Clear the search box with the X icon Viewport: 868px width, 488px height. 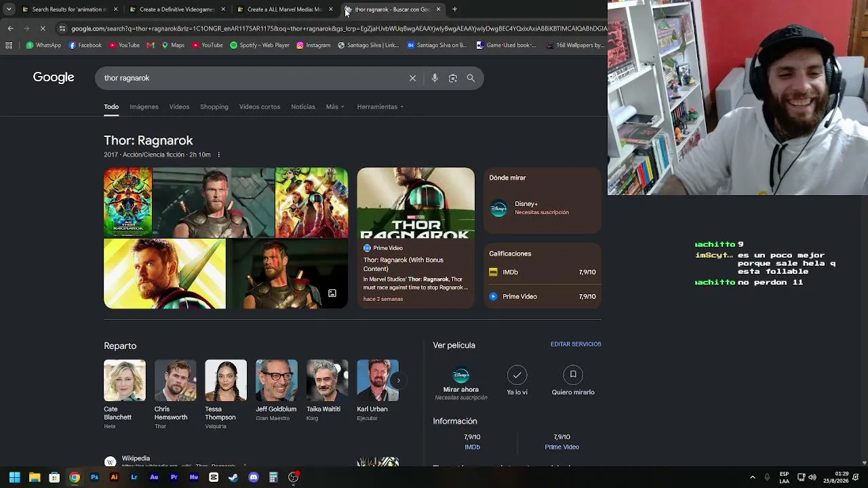[x=412, y=78]
